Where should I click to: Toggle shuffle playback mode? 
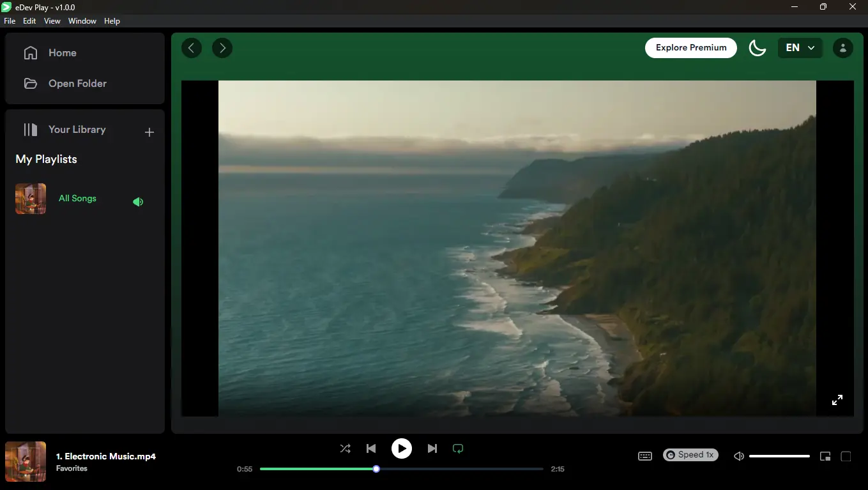pos(346,448)
